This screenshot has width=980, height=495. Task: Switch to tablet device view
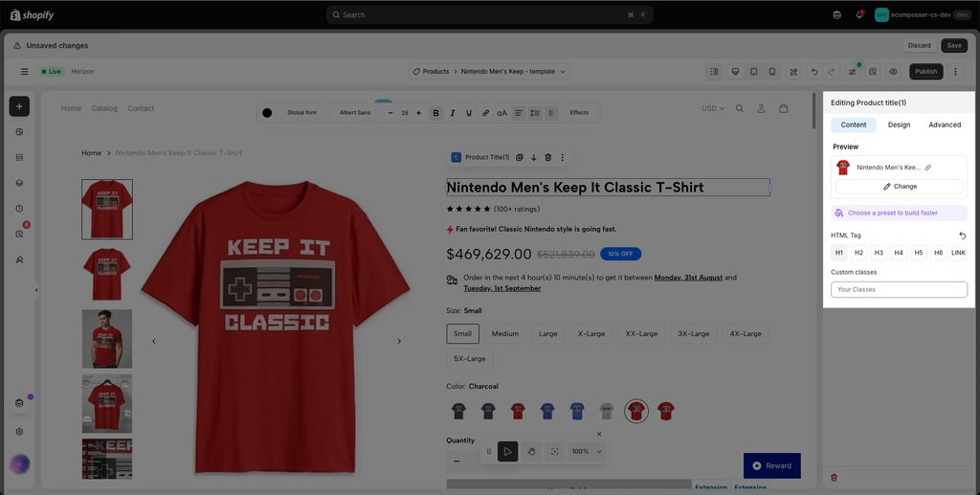(754, 72)
